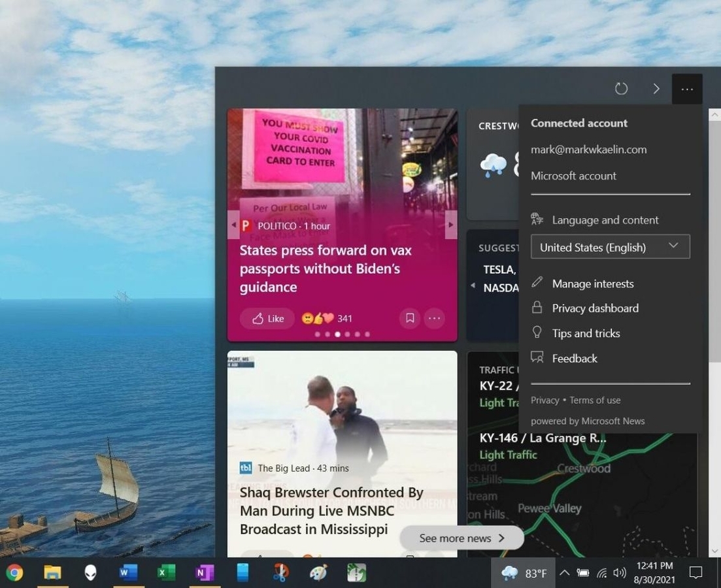Image resolution: width=721 pixels, height=588 pixels.
Task: Bookmark the Politico vax passports story
Action: [410, 318]
